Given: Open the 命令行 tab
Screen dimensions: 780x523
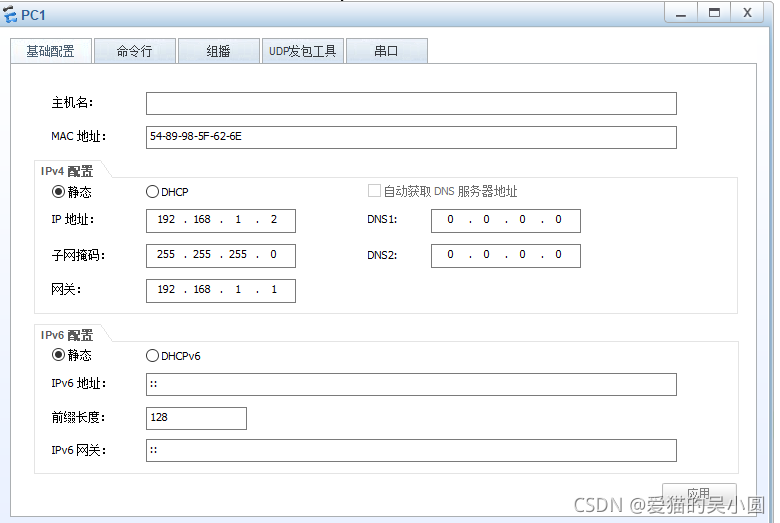Looking at the screenshot, I should (135, 51).
